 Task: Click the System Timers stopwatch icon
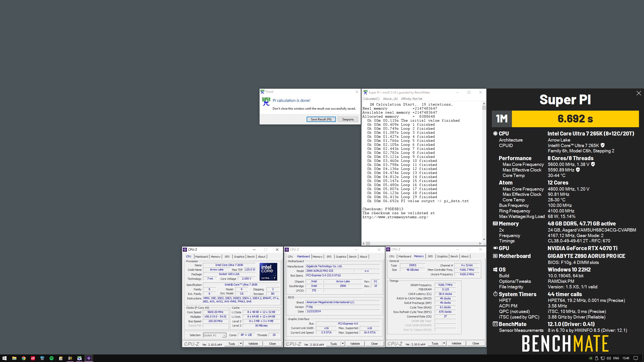(495, 294)
